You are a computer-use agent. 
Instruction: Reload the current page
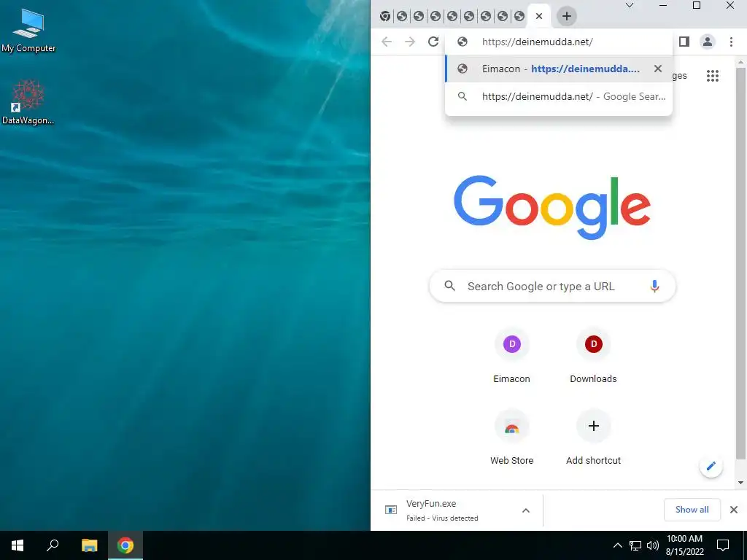(433, 42)
